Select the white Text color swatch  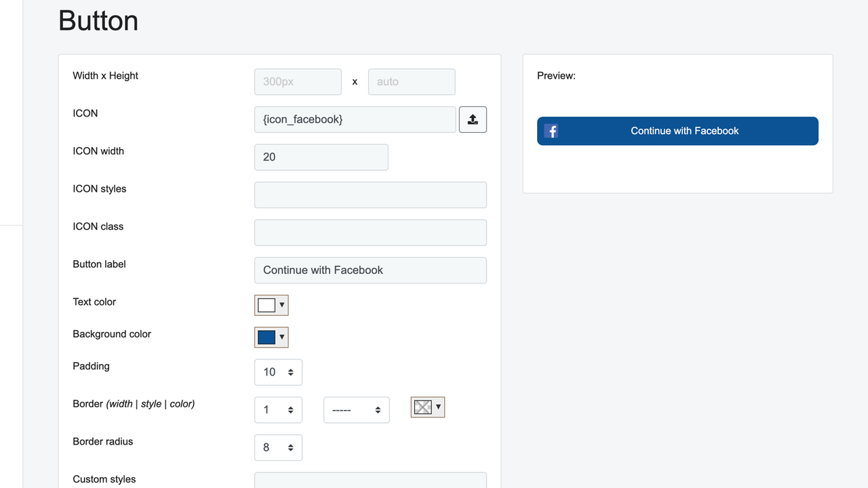(266, 305)
